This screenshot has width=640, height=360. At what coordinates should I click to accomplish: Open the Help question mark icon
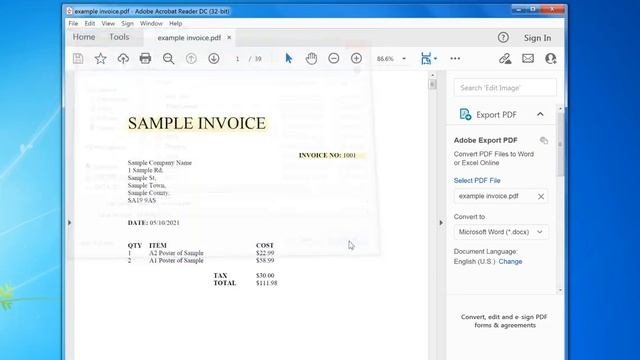pyautogui.click(x=503, y=38)
